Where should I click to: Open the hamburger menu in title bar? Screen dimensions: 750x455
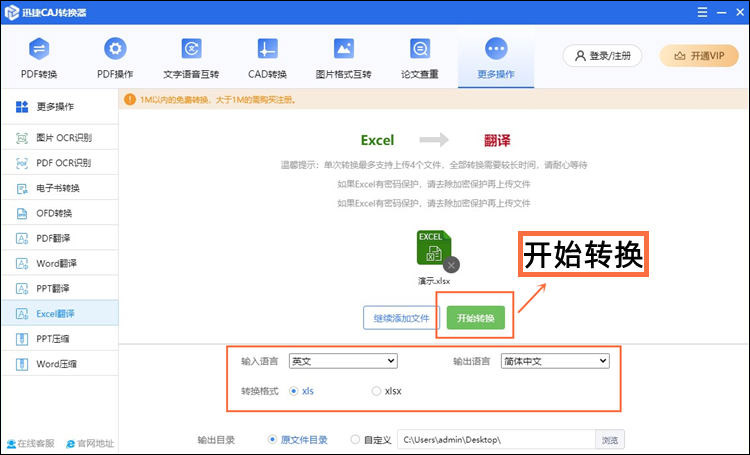702,12
